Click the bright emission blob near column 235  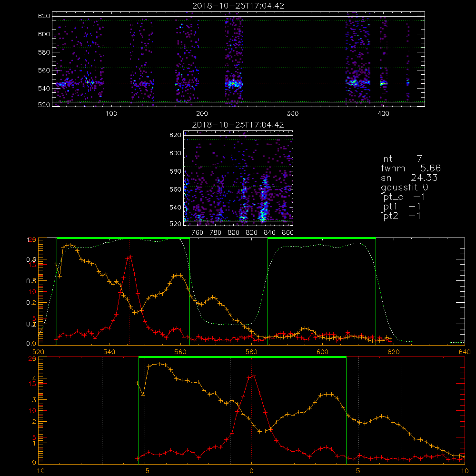pyautogui.click(x=234, y=83)
